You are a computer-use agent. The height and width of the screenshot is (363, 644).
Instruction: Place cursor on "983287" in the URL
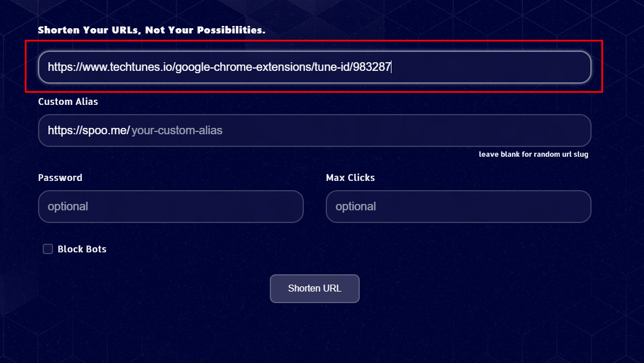pyautogui.click(x=372, y=67)
